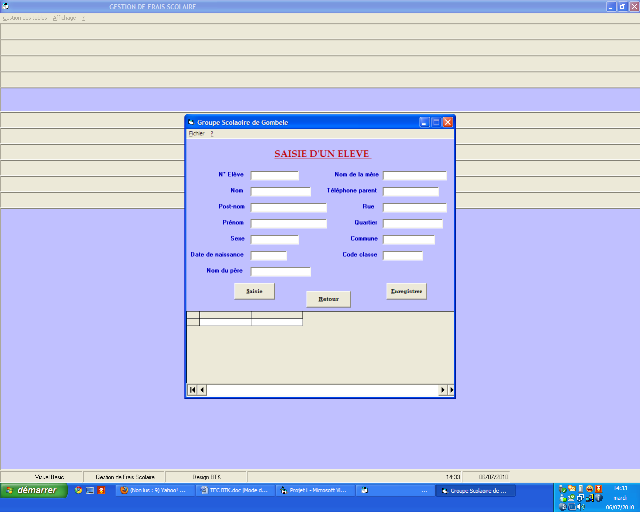Open the Fichier menu in the student dialog
This screenshot has height=512, width=640.
[196, 134]
